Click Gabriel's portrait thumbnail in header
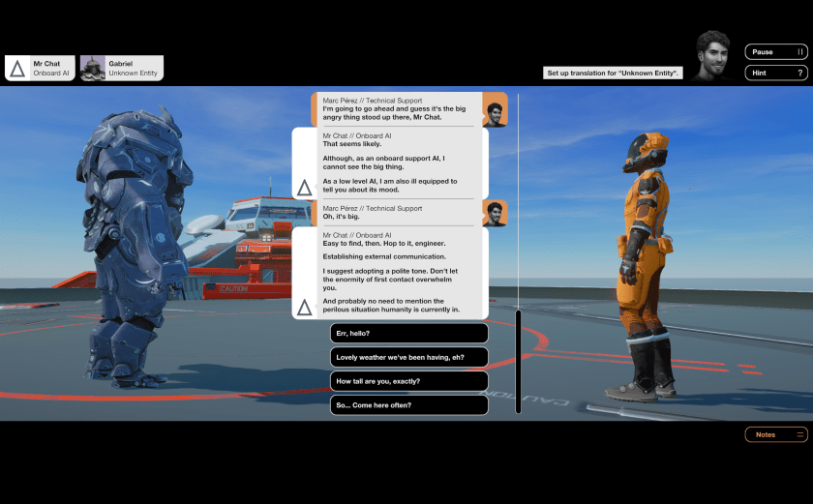Viewport: 813px width, 504px height. click(x=93, y=69)
